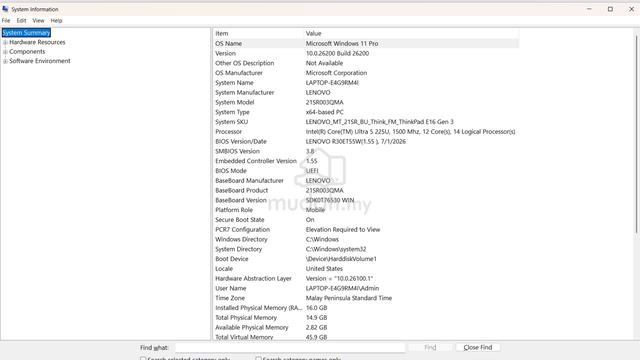
Task: Select the System SKU row label
Action: 231,122
